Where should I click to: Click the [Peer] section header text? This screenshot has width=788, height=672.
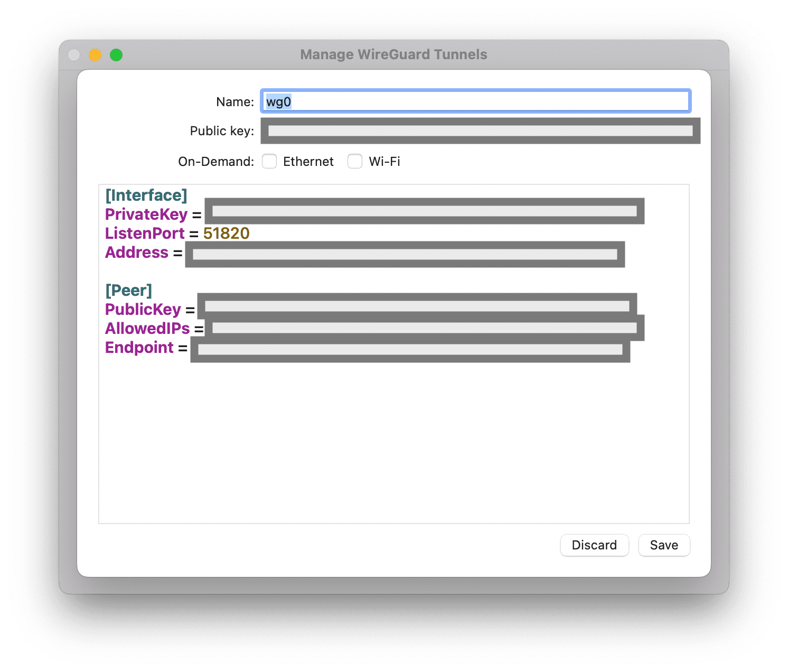point(128,291)
